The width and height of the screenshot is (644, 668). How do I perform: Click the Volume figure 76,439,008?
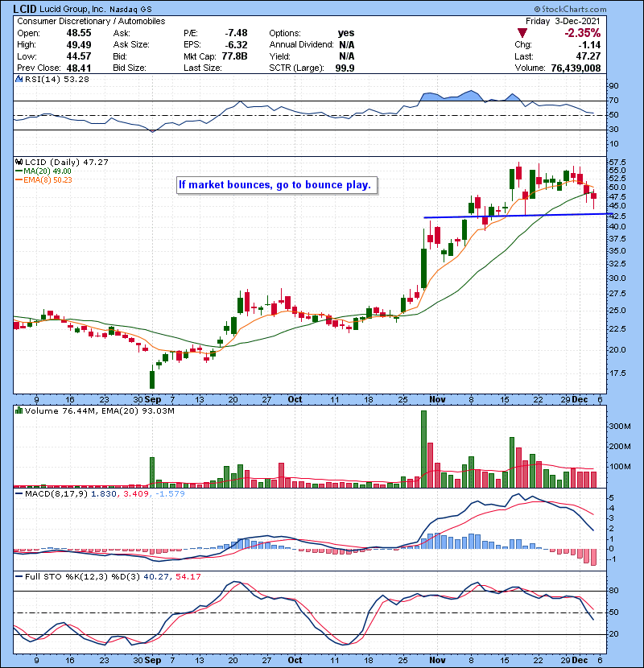click(576, 68)
